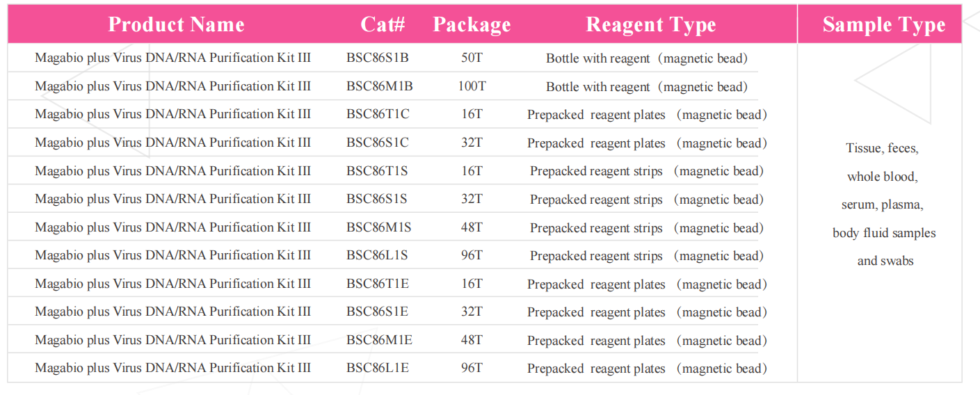Click the Product Name column header
Image resolution: width=980 pixels, height=395 pixels.
click(176, 24)
